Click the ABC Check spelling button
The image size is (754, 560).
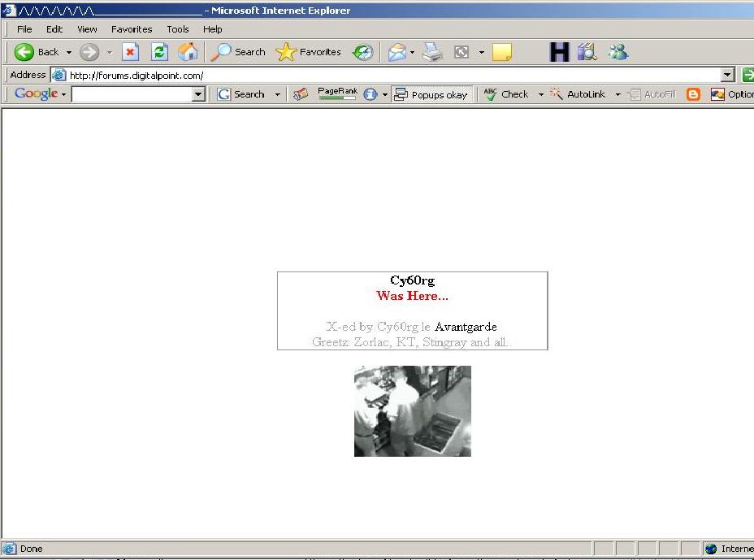tap(506, 94)
